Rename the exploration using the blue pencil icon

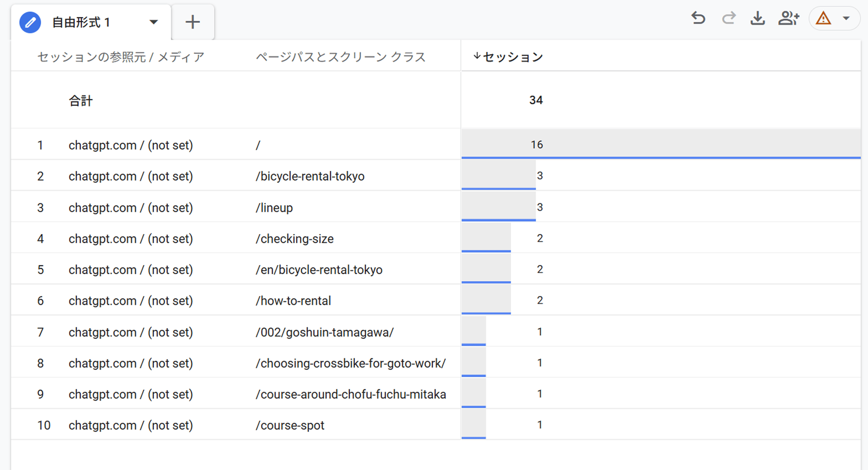(x=30, y=22)
